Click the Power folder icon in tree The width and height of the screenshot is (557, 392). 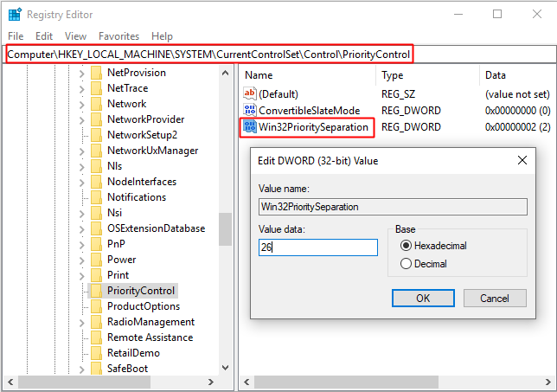(x=96, y=260)
